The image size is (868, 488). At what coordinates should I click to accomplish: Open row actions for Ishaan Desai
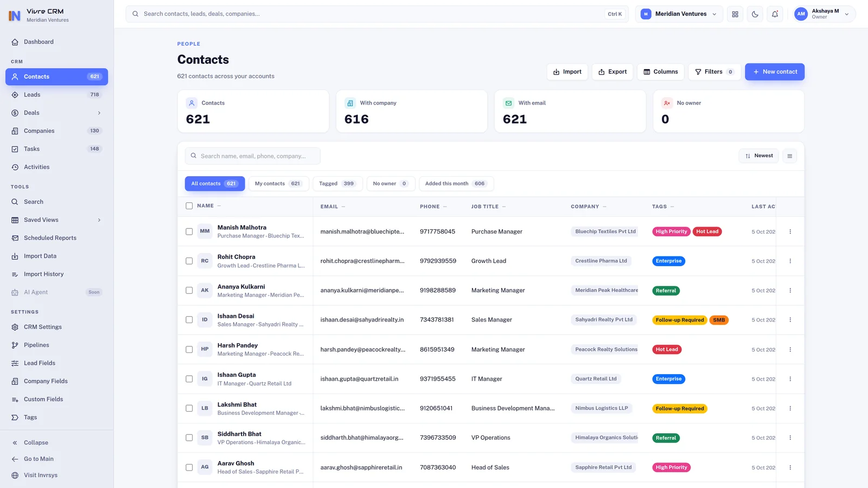point(790,320)
